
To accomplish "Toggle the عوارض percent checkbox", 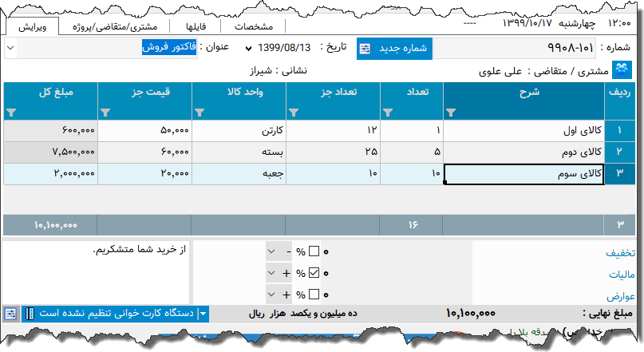I will 314,295.
